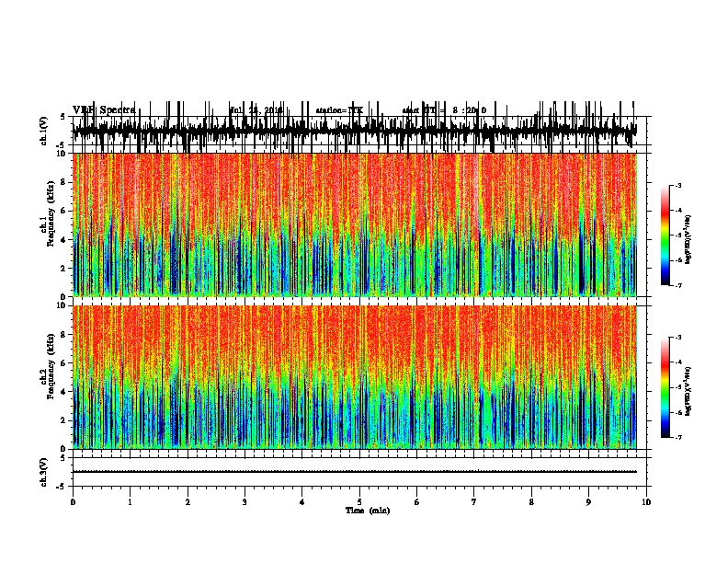Click time axis tick label "4" under ch.3 panel
Screen dimensions: 728x563
coord(302,502)
